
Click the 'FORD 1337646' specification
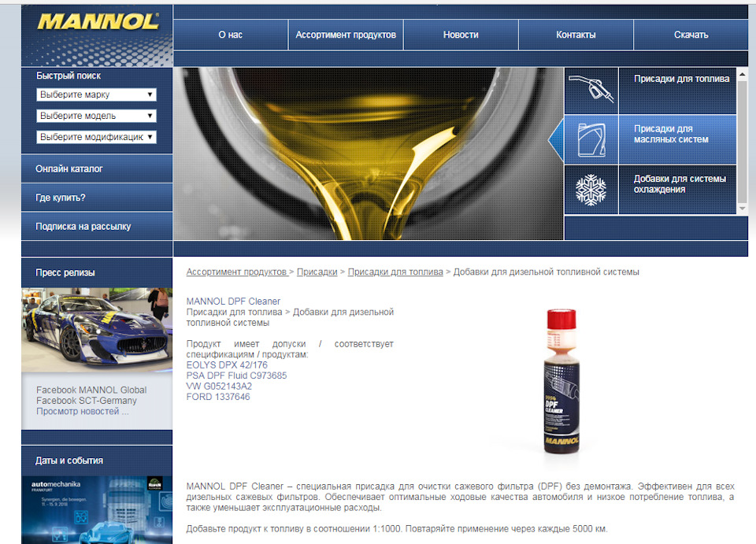click(x=218, y=397)
